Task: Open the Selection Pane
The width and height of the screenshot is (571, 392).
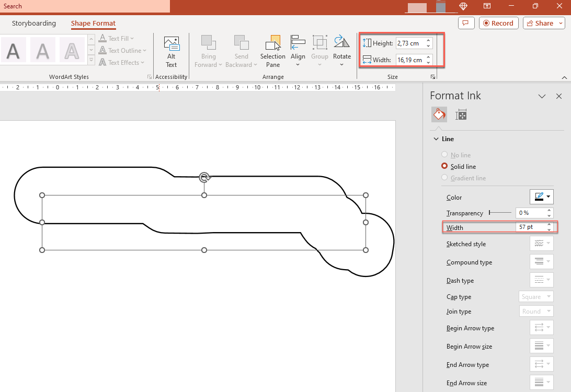Action: (272, 50)
